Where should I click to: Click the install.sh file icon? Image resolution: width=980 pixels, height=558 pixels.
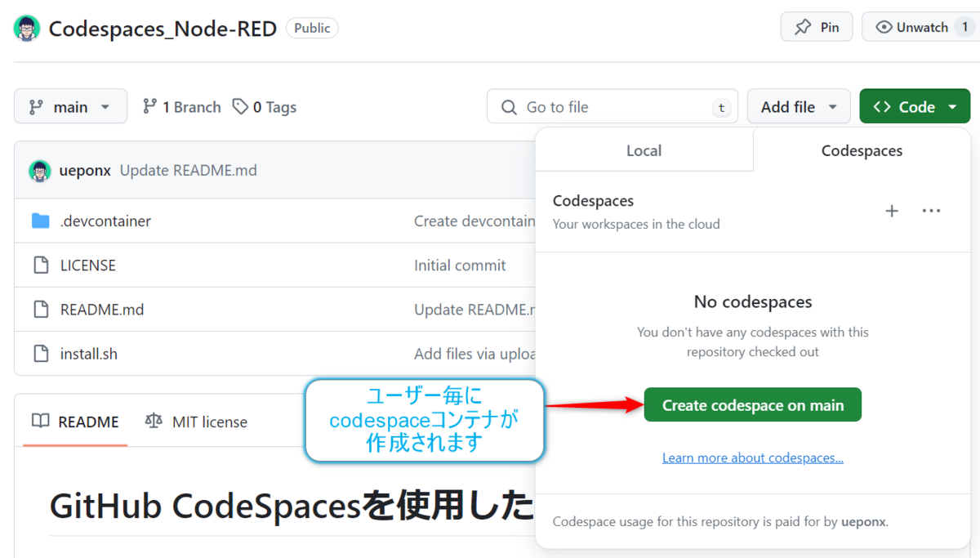pos(41,354)
